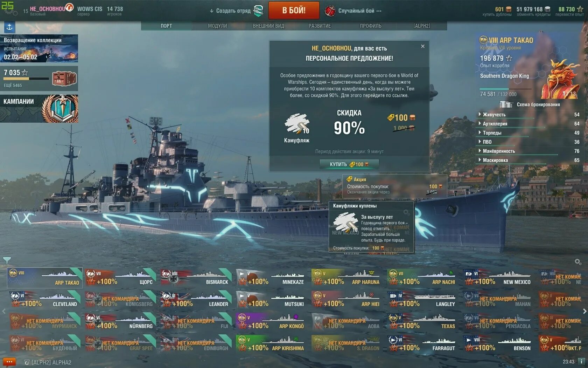Viewport: 588px width, 368px height.
Task: Open the armor layout scheme icon
Action: coord(506,104)
